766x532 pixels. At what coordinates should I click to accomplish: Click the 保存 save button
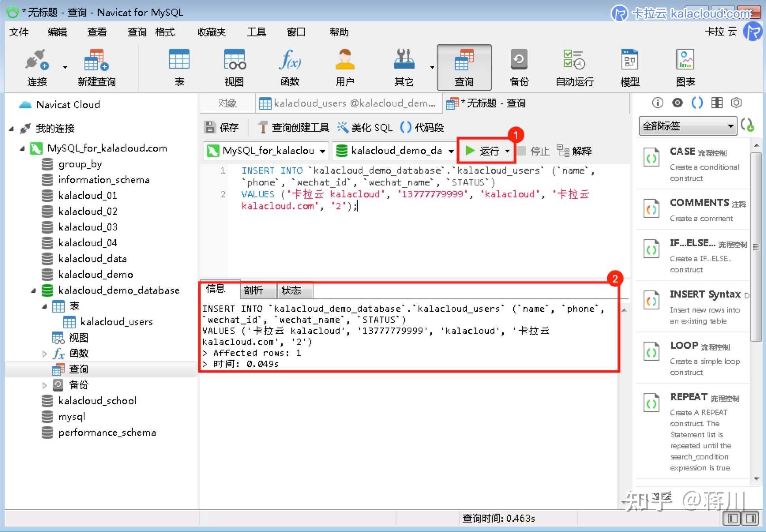(x=222, y=127)
